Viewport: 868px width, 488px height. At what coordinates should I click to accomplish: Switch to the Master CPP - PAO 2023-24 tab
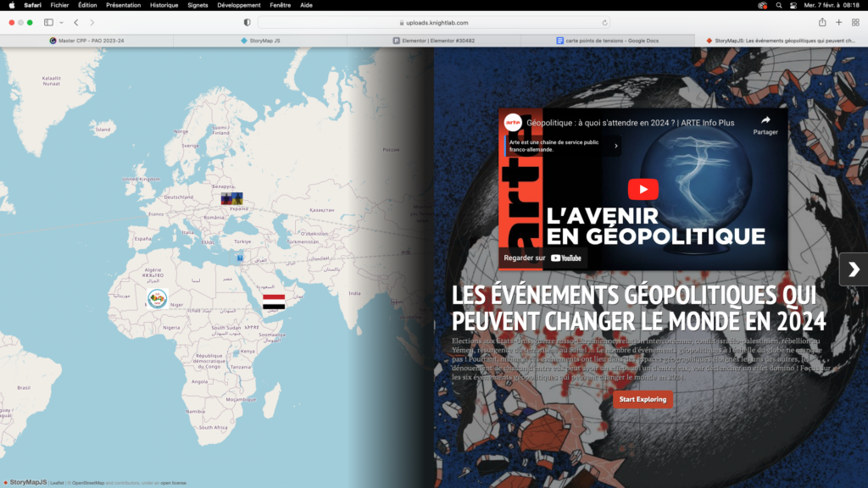tap(87, 41)
